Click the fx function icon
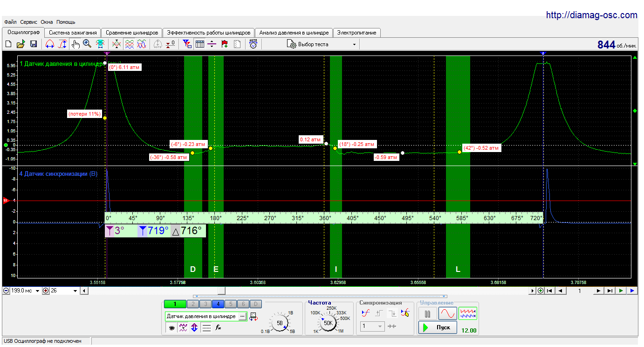The image size is (644, 347). click(x=218, y=328)
